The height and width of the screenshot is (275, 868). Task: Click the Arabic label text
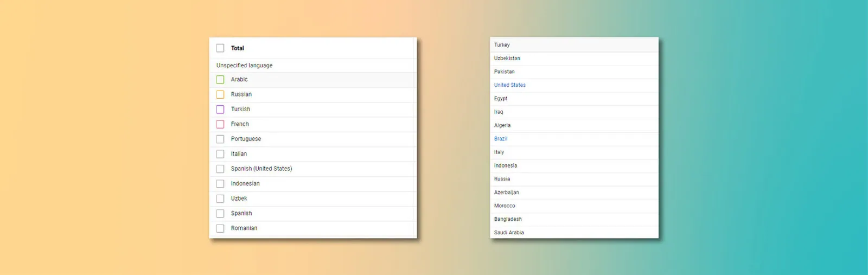(239, 80)
